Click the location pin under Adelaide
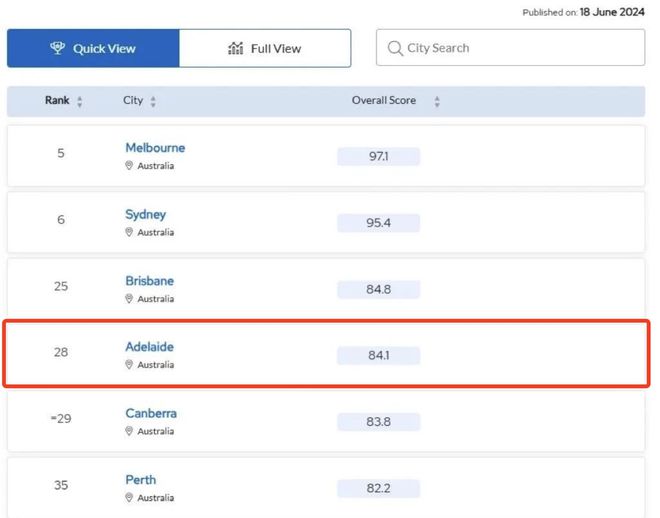Screen dimensions: 660x518 [x=129, y=364]
